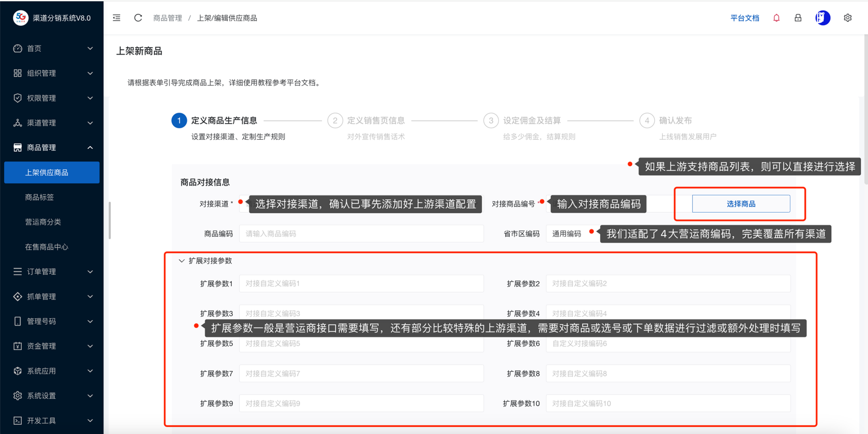Screen dimensions: 868x434
Task: Open the user avatar menu
Action: click(x=823, y=18)
